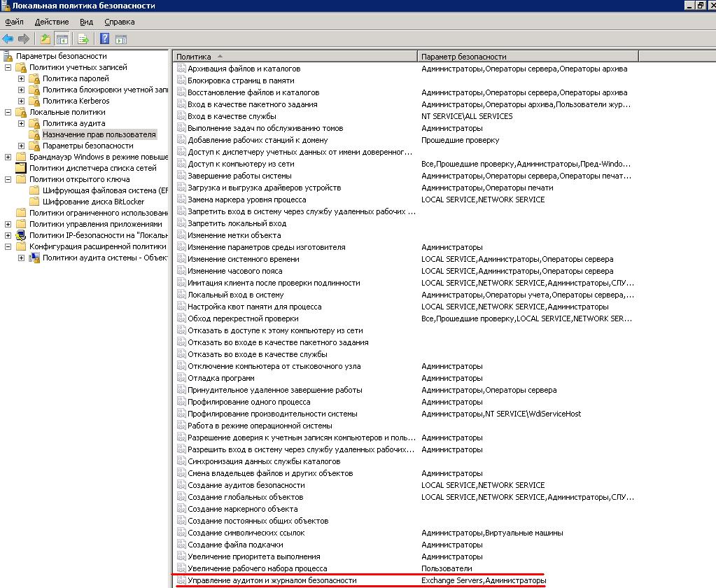
Task: Collapse the Локальные политики node
Action: click(x=8, y=112)
